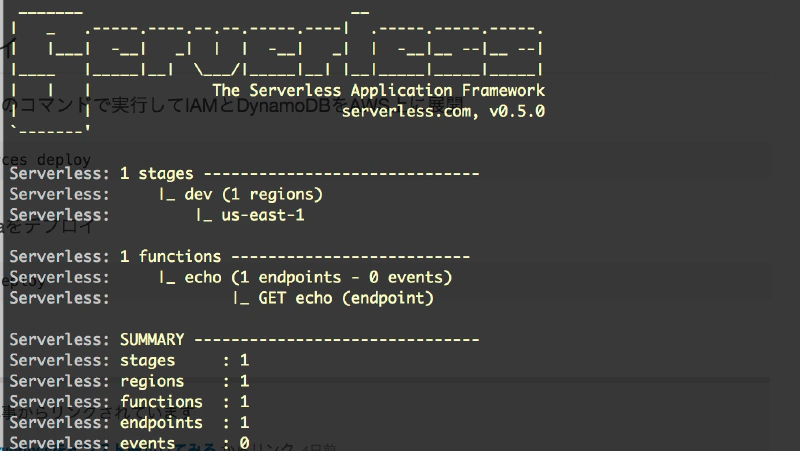Screen dimensions: 800x451
Task: Click the 'dev (1 regions)' line
Action: coord(241,194)
